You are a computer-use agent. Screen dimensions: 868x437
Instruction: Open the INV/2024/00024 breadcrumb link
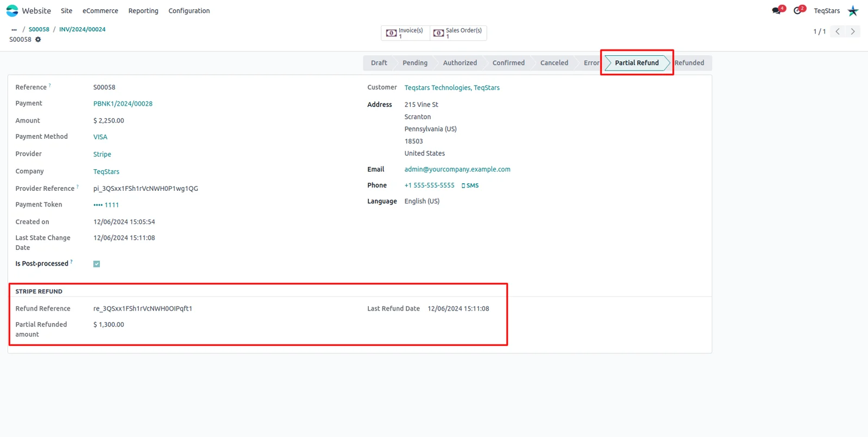click(82, 30)
